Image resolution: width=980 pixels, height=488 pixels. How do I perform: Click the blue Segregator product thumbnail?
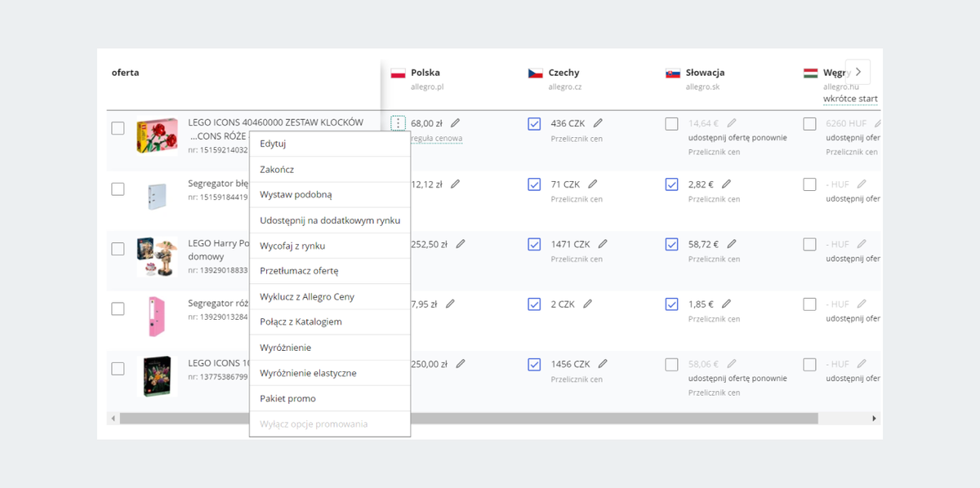pyautogui.click(x=157, y=197)
